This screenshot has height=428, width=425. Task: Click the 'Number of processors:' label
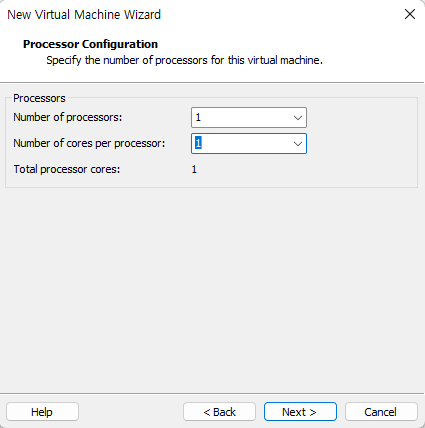click(x=68, y=117)
